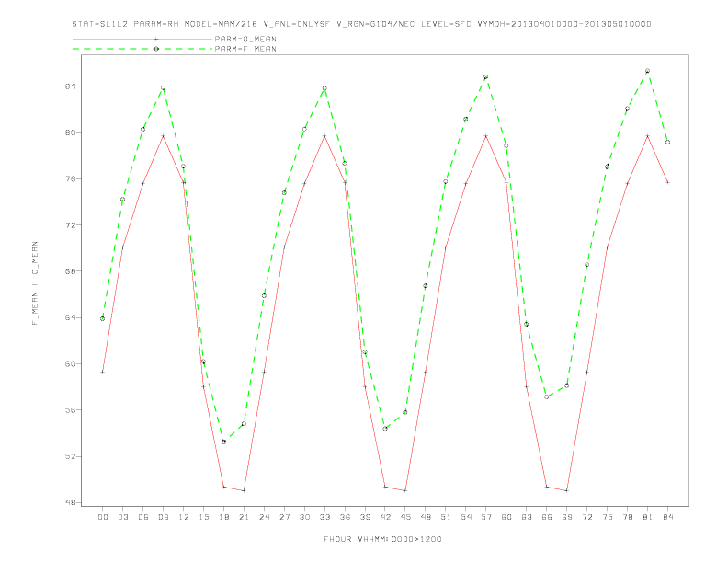The width and height of the screenshot is (728, 563).
Task: Click the red O_MEAN low marker at hour 69
Action: click(567, 490)
